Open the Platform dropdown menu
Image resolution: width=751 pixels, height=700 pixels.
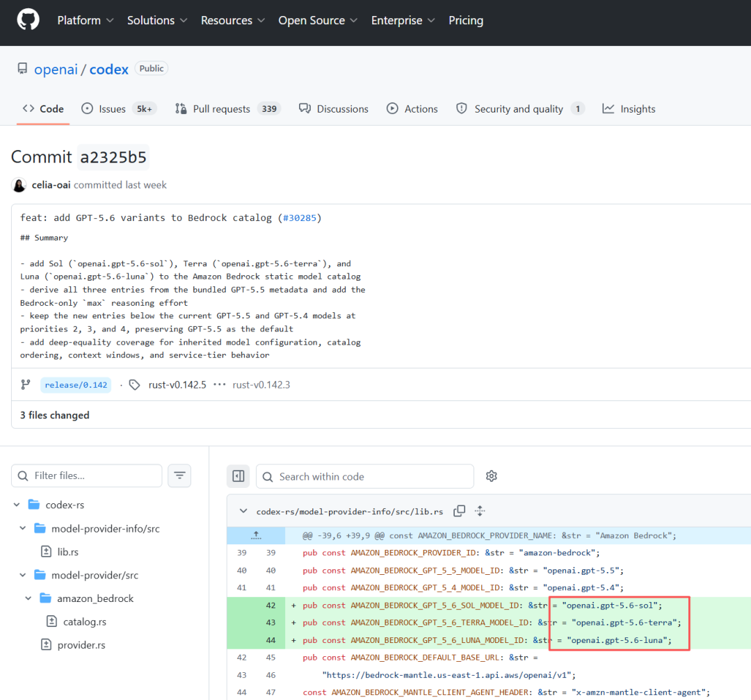(x=86, y=21)
